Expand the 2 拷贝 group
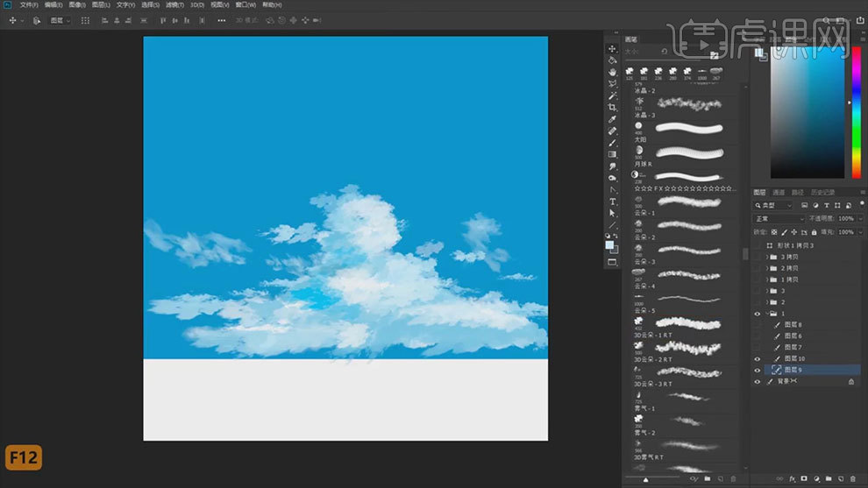Screen dimensions: 868x488 point(767,268)
